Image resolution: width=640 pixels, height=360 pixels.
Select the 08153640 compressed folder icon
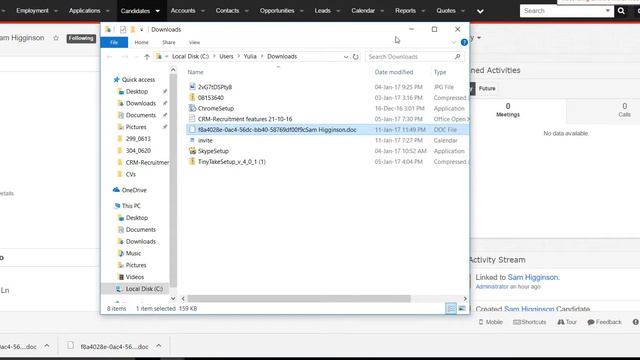point(192,97)
